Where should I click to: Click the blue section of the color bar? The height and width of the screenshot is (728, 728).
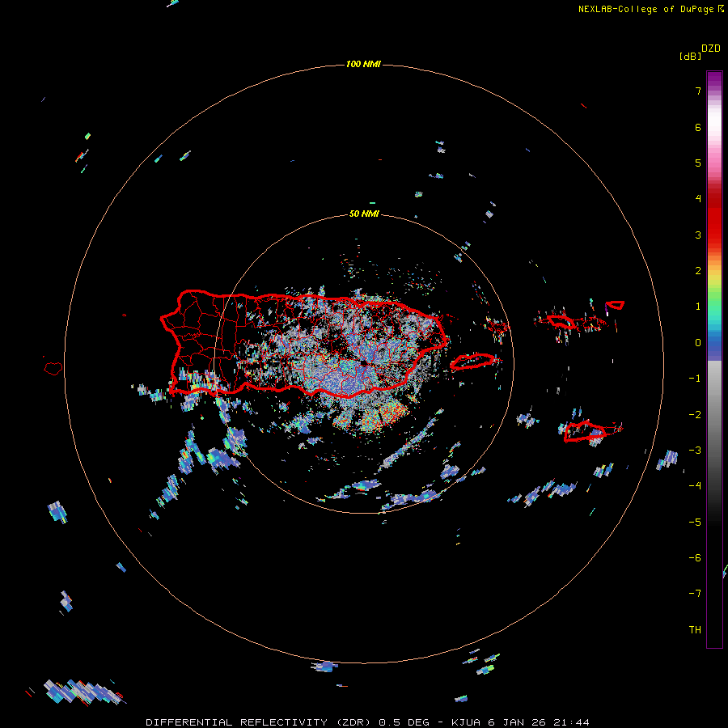click(714, 344)
